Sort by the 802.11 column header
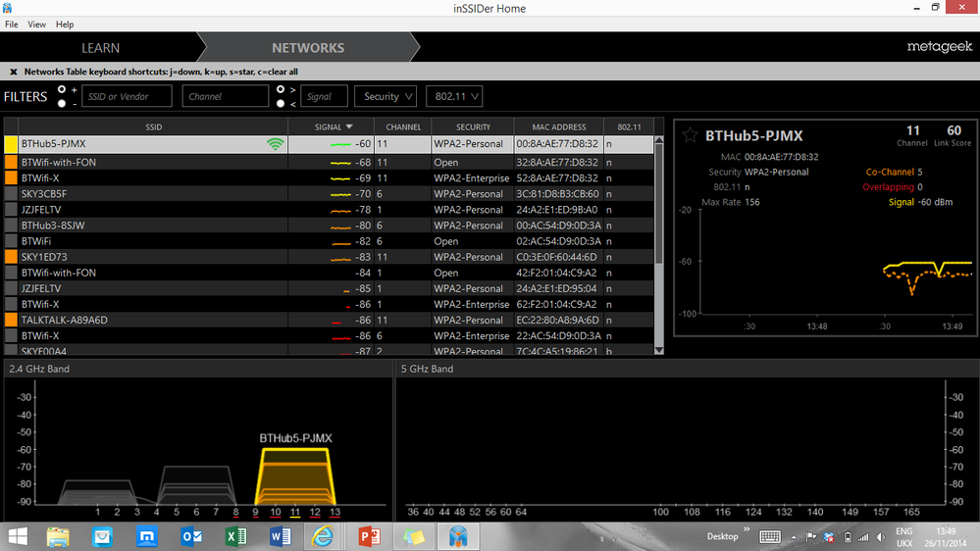The image size is (980, 551). (629, 126)
